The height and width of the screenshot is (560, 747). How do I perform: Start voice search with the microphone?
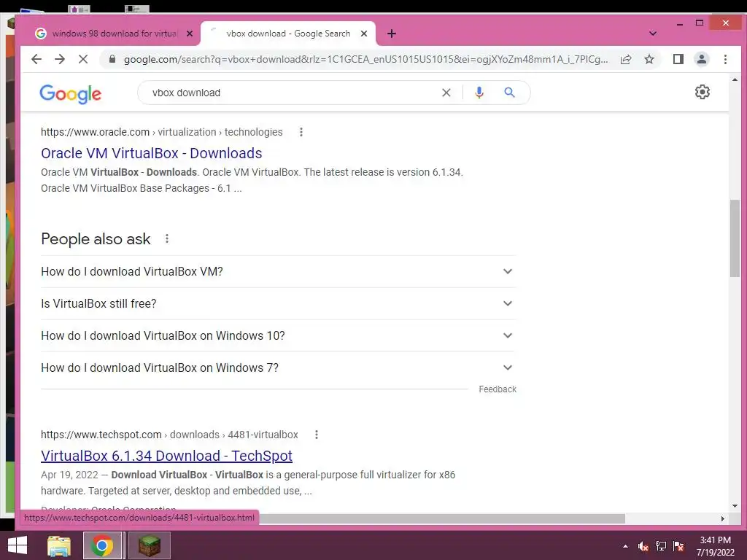coord(479,93)
